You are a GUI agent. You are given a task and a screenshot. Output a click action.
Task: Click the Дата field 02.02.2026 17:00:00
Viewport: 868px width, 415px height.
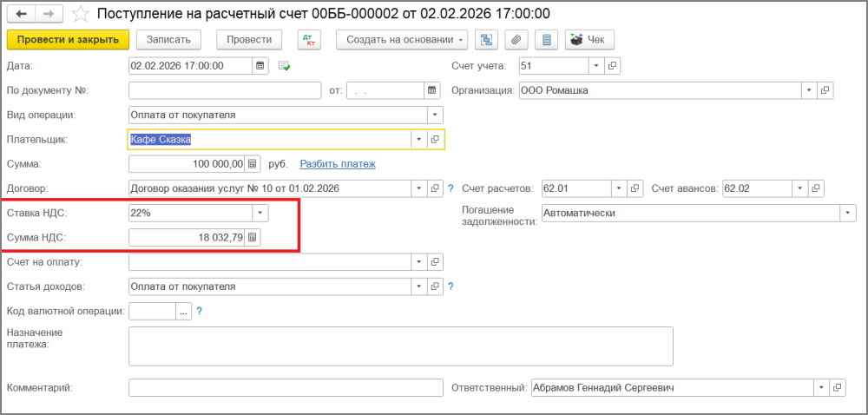tap(191, 66)
